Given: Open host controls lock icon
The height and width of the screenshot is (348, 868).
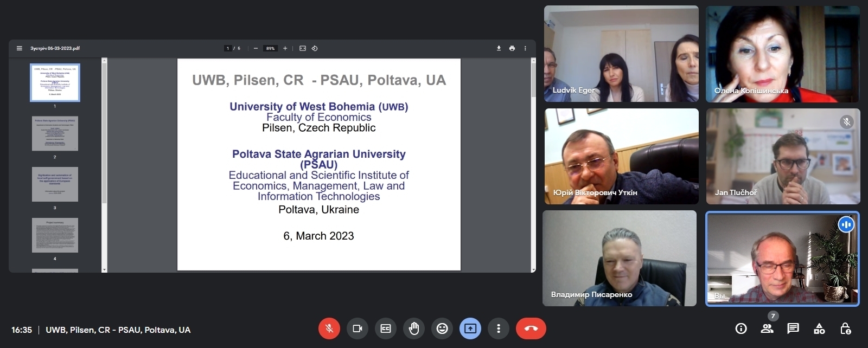Looking at the screenshot, I should (x=845, y=328).
